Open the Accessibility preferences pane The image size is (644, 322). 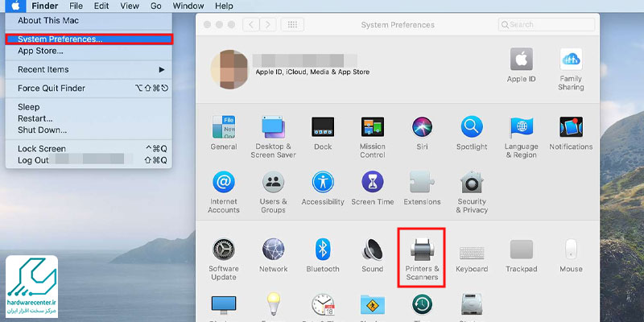tap(323, 188)
